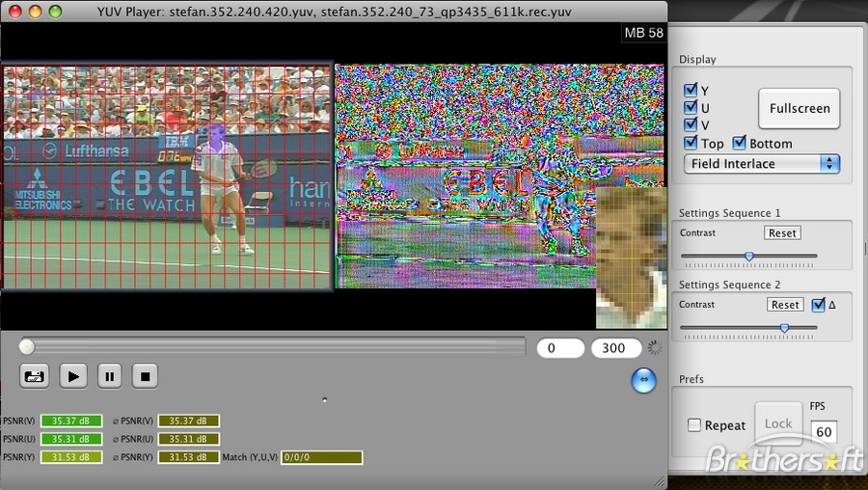Click the original video view with red grid
This screenshot has height=490, width=868.
point(166,177)
